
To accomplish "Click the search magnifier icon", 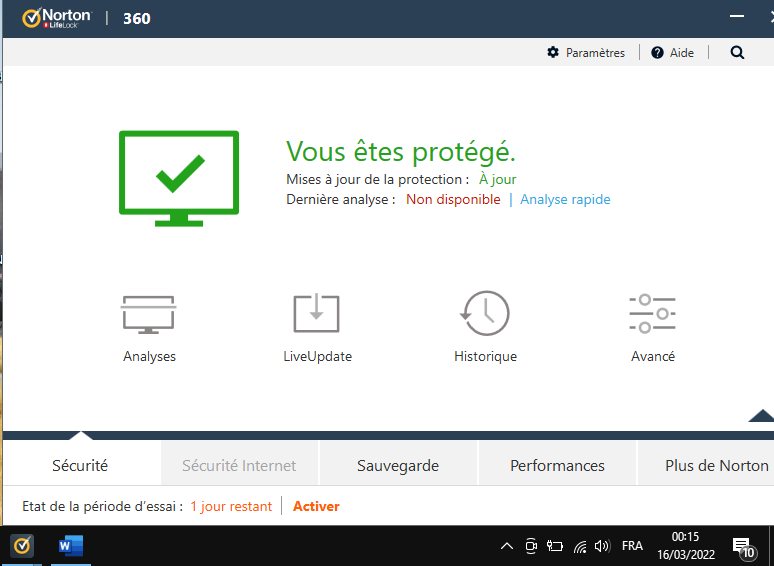I will click(737, 52).
